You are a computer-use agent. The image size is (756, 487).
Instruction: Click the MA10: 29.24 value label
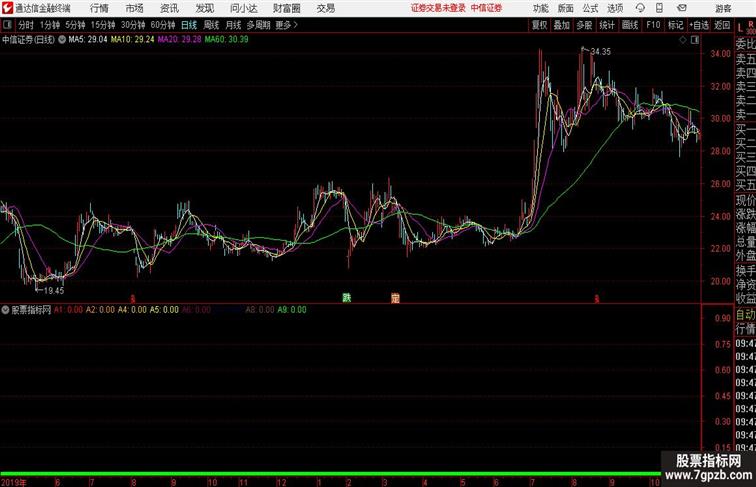click(133, 40)
